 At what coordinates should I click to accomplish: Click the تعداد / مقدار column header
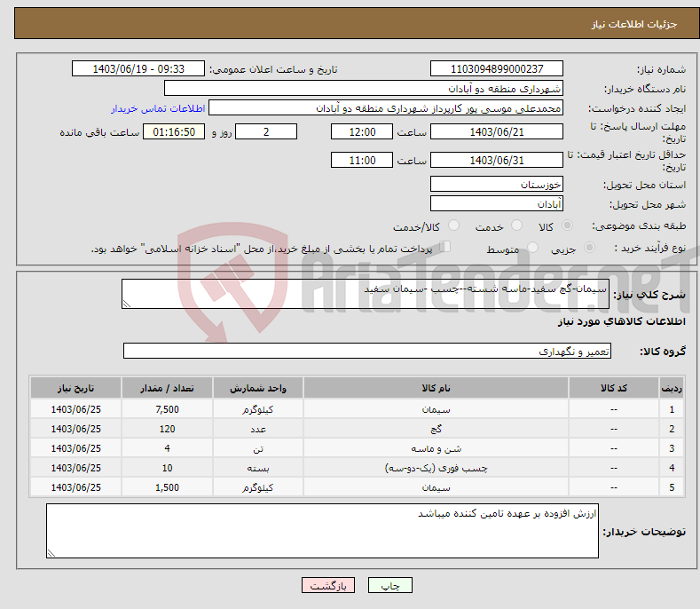click(x=167, y=388)
